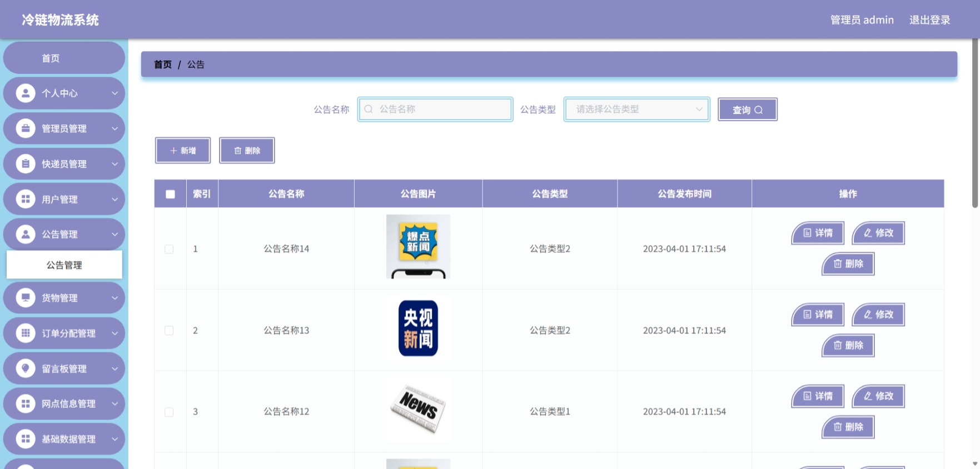Click the 货物管理 monitor icon
980x469 pixels.
point(26,298)
